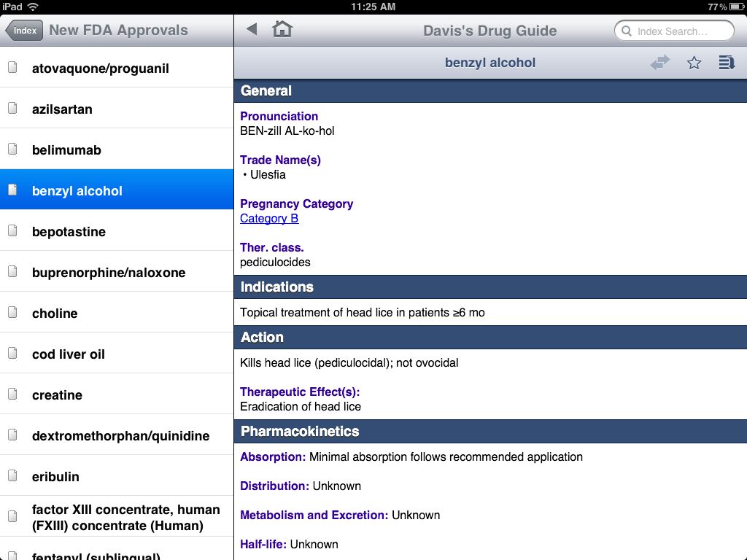Open the azilsartan entry

(x=117, y=108)
